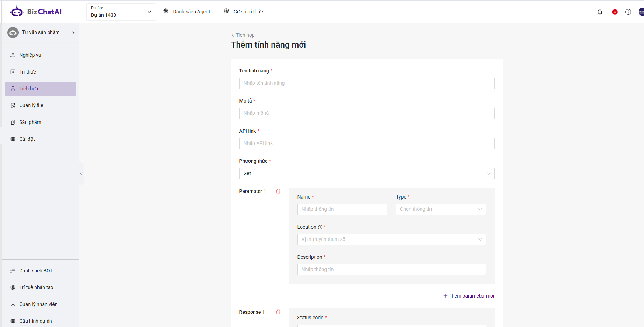This screenshot has width=644, height=327.
Task: Open Quản lý nhân viên in the sidebar
Action: [x=41, y=304]
